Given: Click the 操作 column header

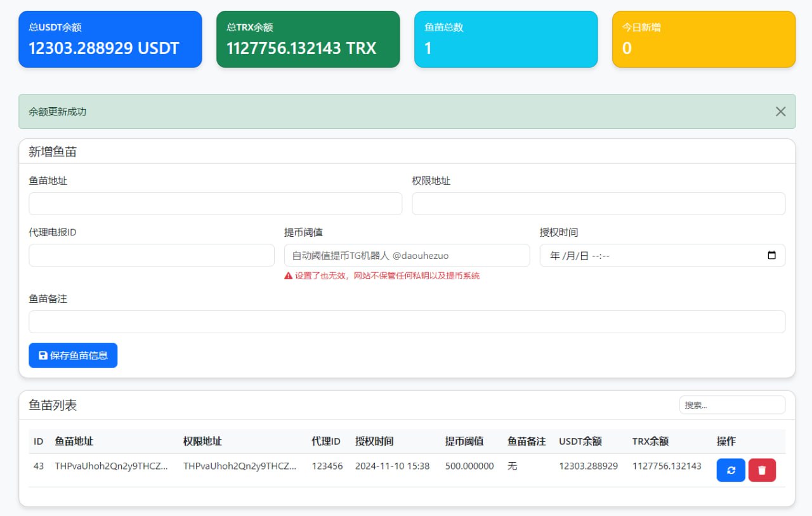Looking at the screenshot, I should pos(726,441).
